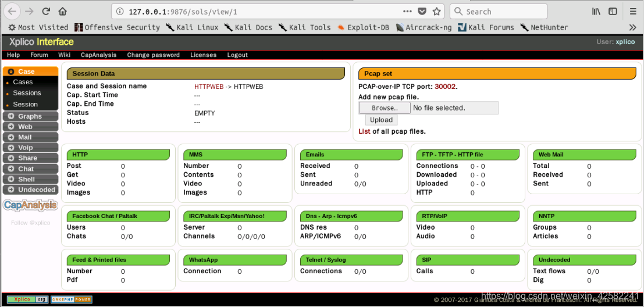Click the xplico username at top right
Image resolution: width=644 pixels, height=307 pixels.
click(625, 42)
